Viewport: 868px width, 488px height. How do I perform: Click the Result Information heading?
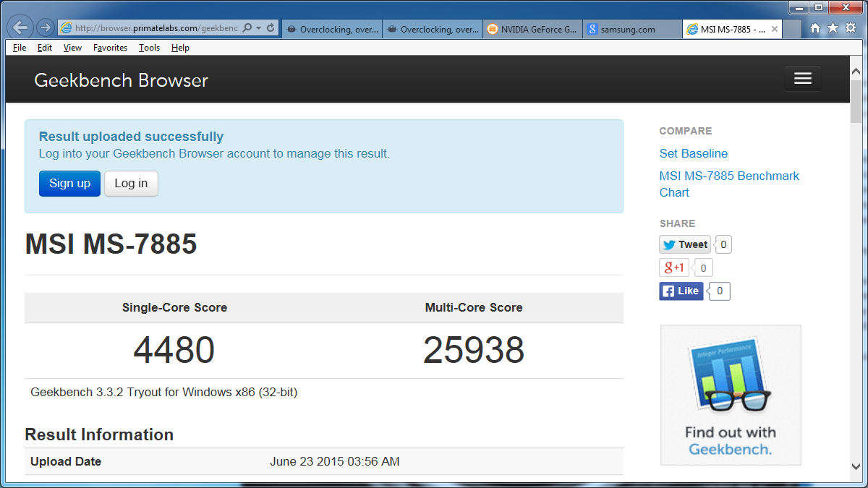(x=99, y=435)
